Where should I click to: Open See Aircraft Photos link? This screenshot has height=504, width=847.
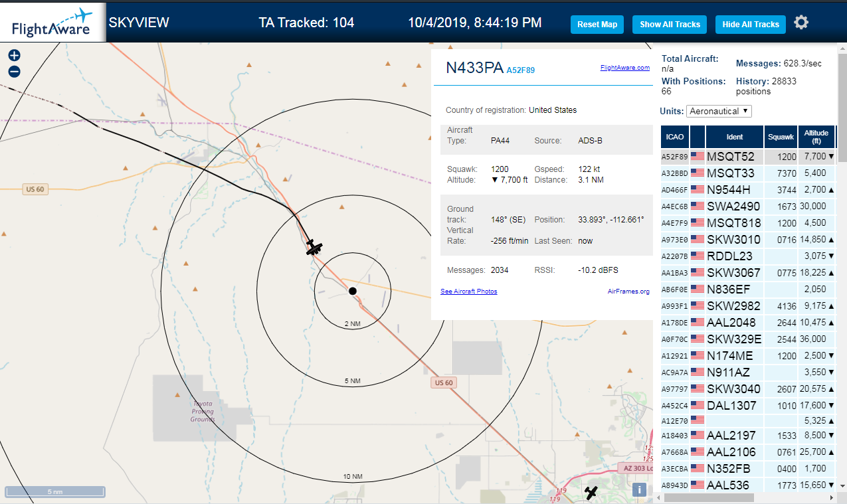point(469,292)
